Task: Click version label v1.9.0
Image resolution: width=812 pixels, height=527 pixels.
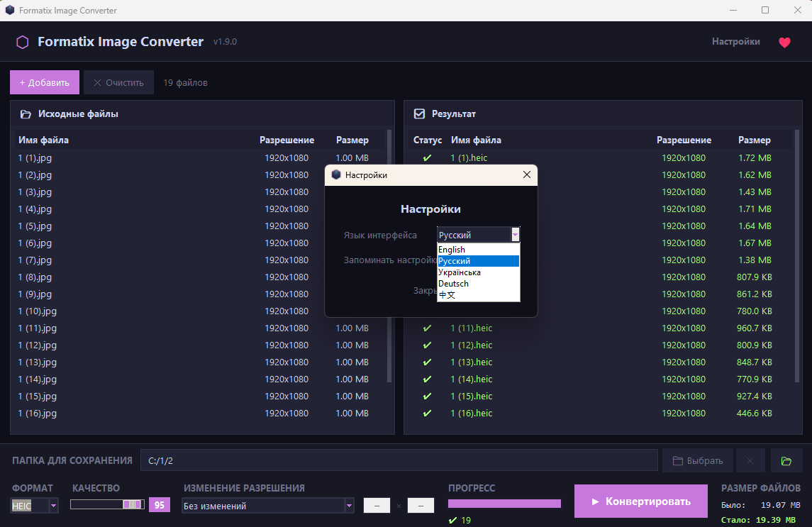Action: (226, 41)
